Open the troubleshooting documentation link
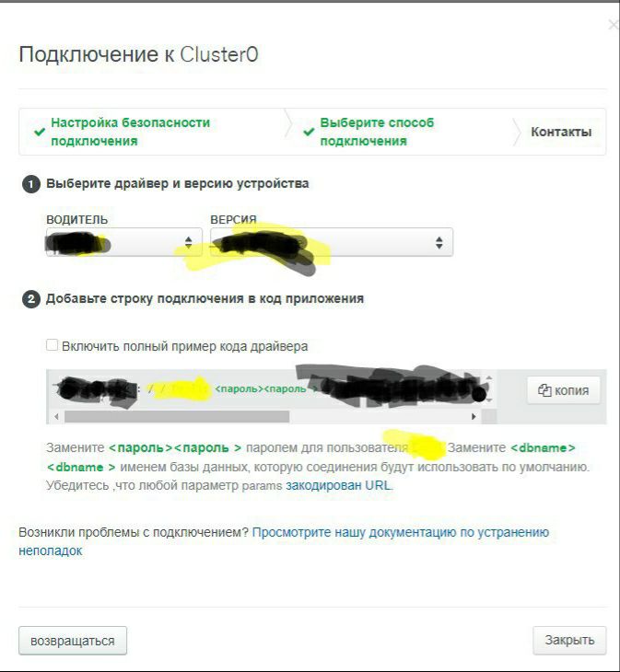Viewport: 620px width, 672px height. pos(284,541)
